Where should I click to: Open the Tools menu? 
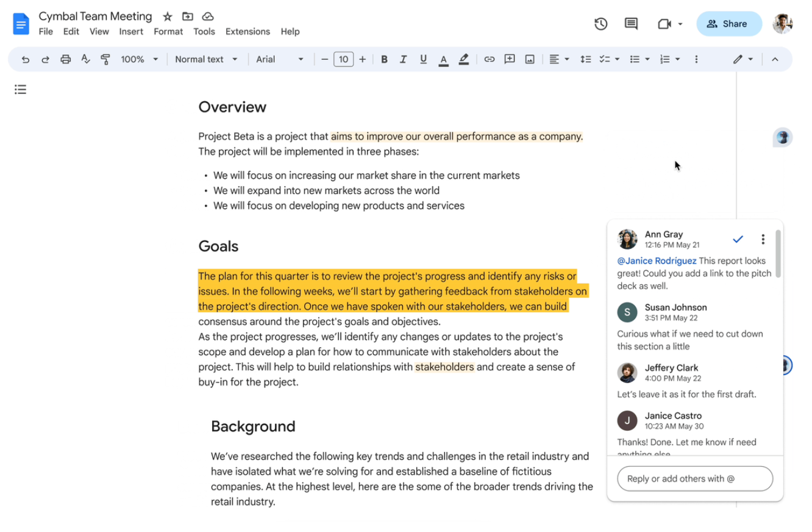[204, 32]
